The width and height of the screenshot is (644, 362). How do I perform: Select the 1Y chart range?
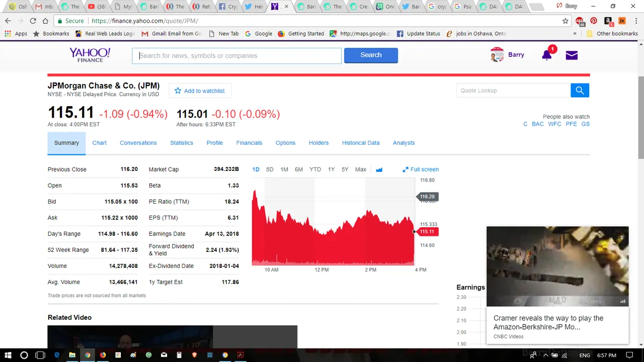tap(331, 169)
